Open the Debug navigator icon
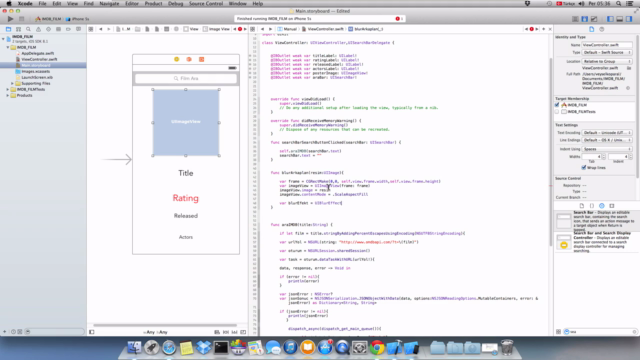Image resolution: width=640 pixels, height=360 pixels. point(58,29)
